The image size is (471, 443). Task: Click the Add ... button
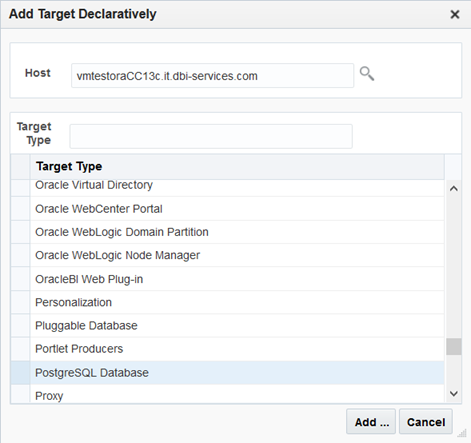pyautogui.click(x=371, y=422)
